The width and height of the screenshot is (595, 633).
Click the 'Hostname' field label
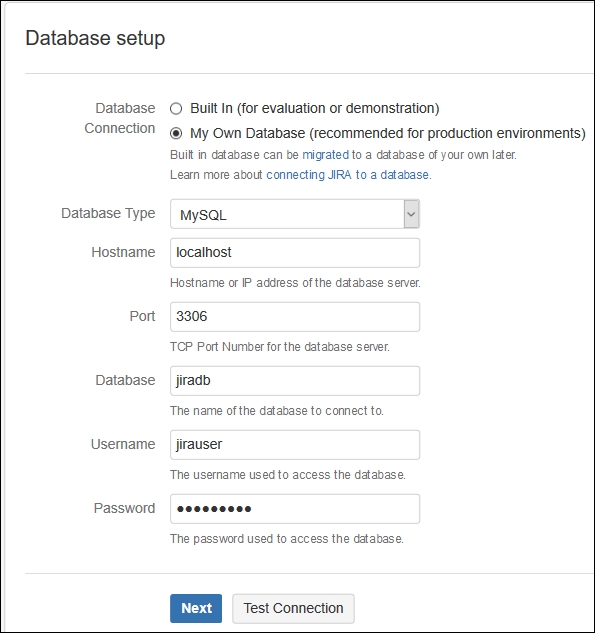pos(124,252)
